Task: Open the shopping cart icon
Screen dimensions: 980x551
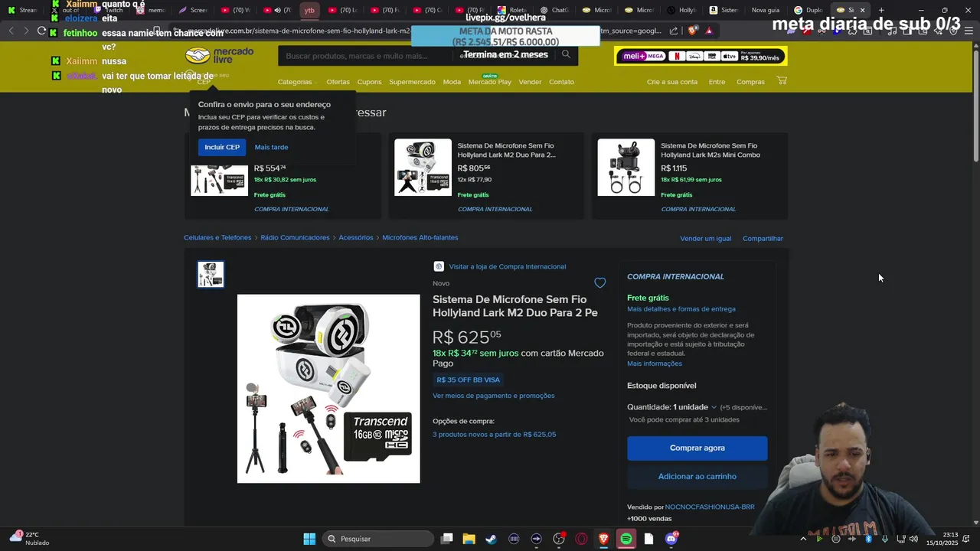Action: point(782,80)
